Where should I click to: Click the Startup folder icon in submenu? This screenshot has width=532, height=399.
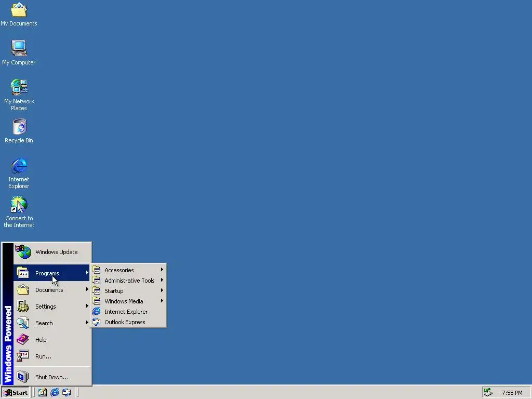[x=96, y=291]
